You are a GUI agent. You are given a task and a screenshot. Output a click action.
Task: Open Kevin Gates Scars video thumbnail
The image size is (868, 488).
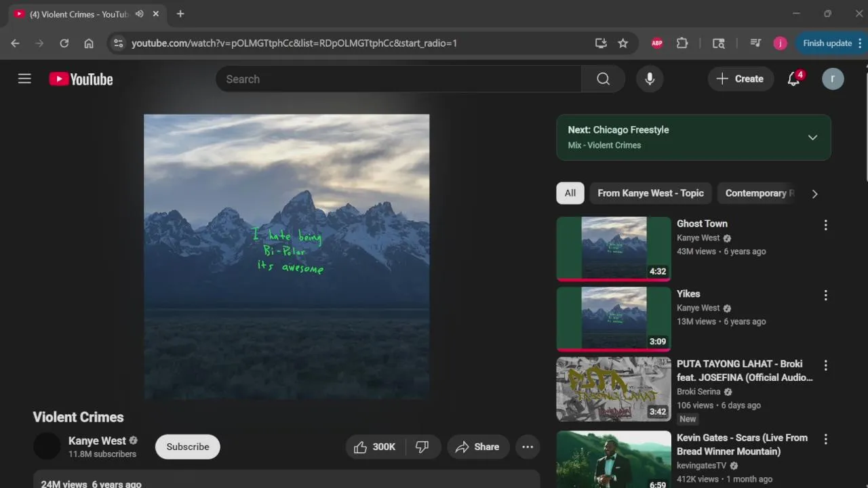614,460
